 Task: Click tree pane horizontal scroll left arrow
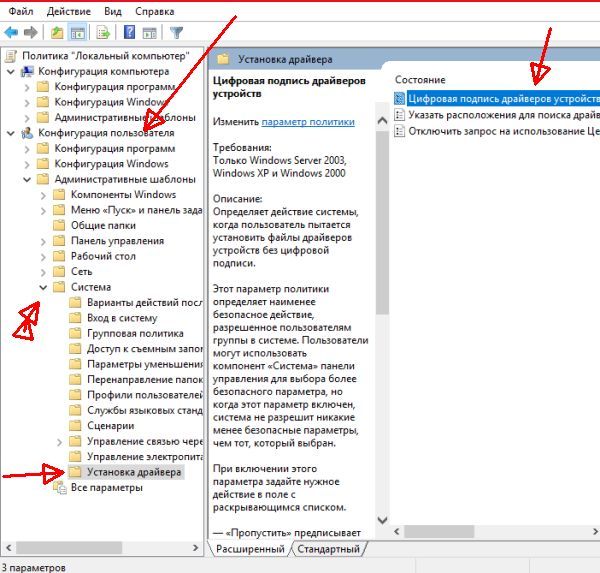[8, 548]
